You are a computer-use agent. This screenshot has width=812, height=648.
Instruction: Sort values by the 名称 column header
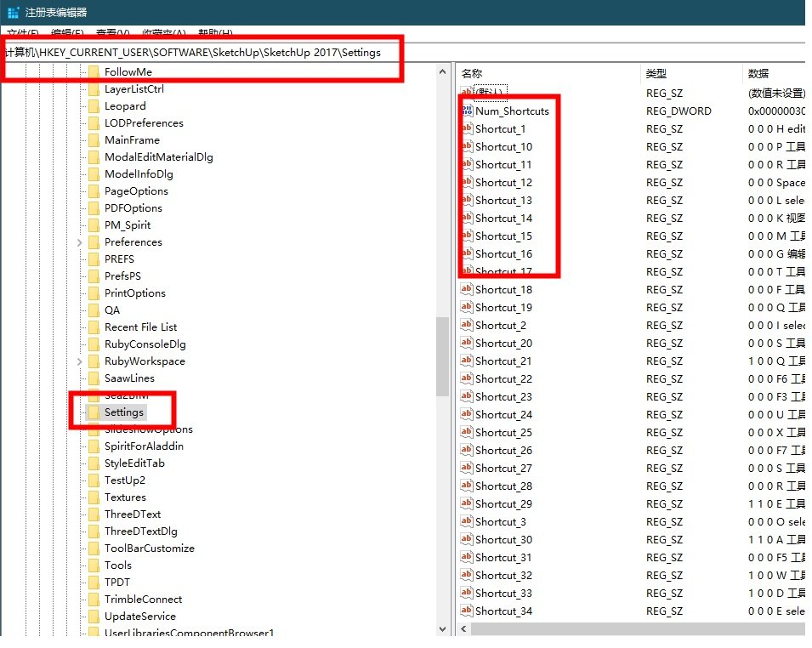(x=549, y=73)
